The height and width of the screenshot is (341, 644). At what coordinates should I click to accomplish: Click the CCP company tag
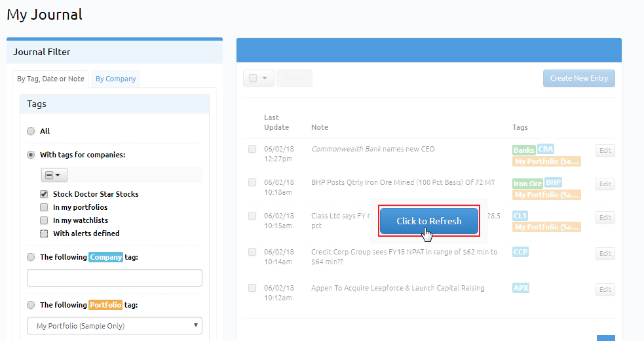pyautogui.click(x=520, y=252)
